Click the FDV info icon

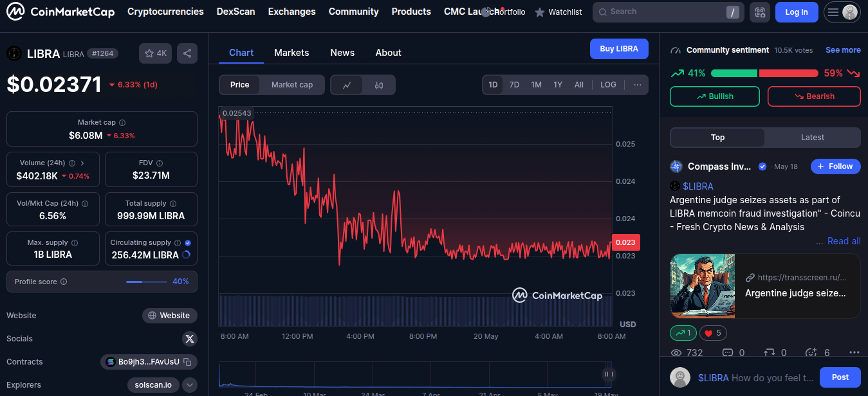coord(160,163)
